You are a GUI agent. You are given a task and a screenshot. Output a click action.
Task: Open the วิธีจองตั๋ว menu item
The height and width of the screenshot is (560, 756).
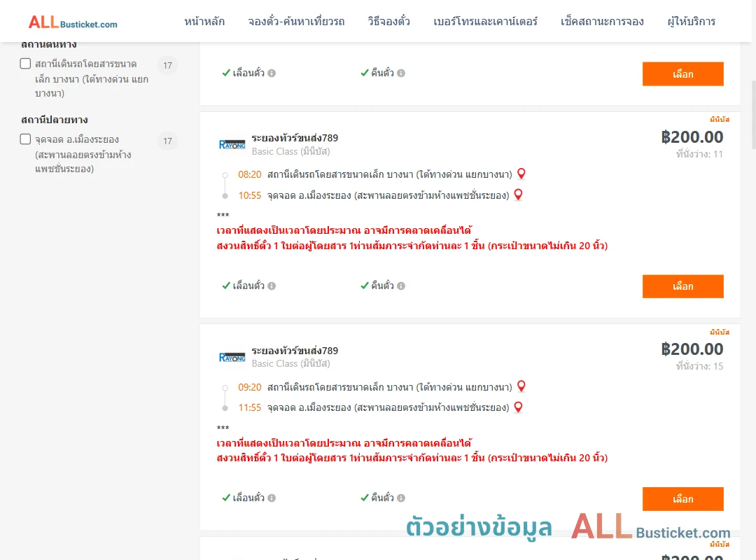click(x=388, y=22)
